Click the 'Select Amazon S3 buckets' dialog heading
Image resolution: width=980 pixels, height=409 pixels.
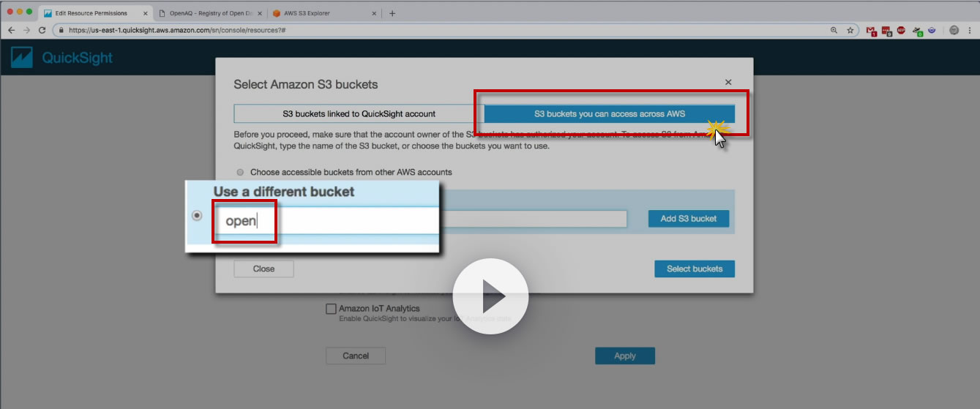point(306,84)
